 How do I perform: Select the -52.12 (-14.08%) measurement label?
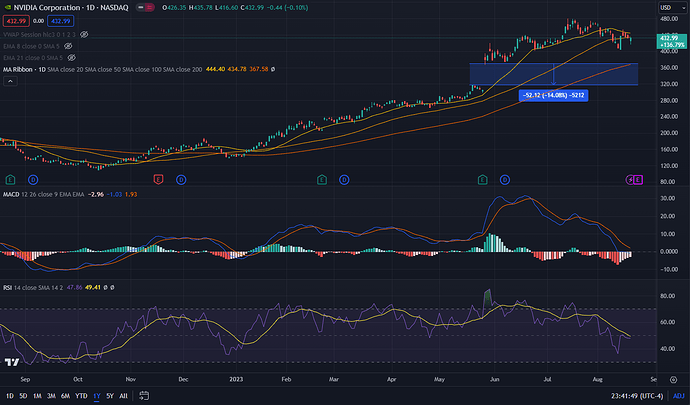coord(553,95)
